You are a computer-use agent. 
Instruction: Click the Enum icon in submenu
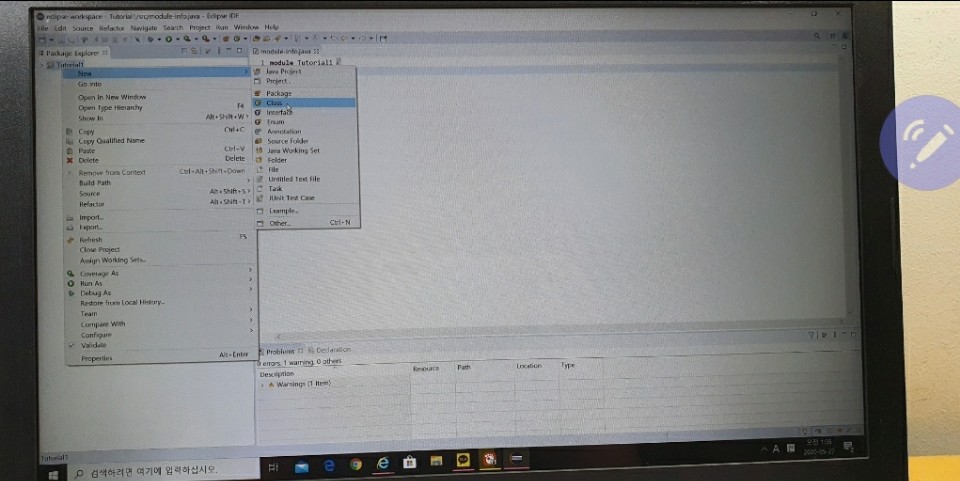pyautogui.click(x=258, y=122)
